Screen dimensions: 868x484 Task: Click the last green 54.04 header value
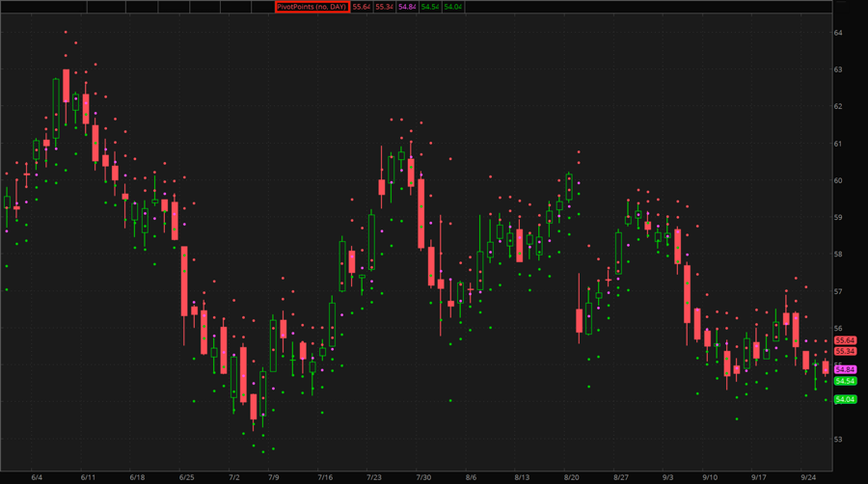click(x=453, y=7)
